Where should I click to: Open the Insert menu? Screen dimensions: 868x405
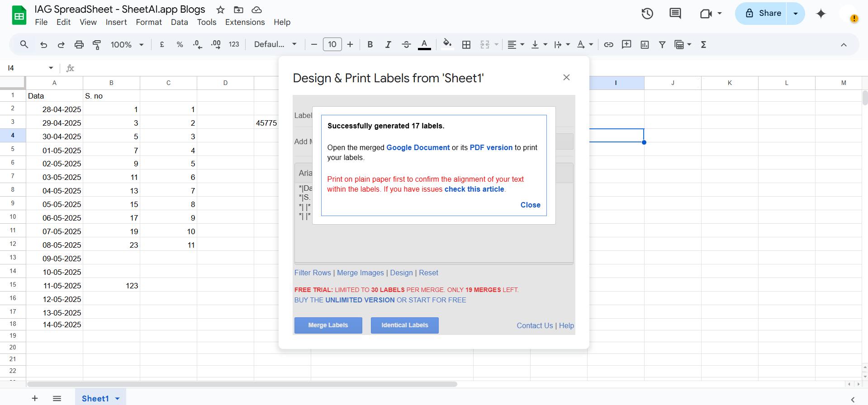tap(116, 22)
